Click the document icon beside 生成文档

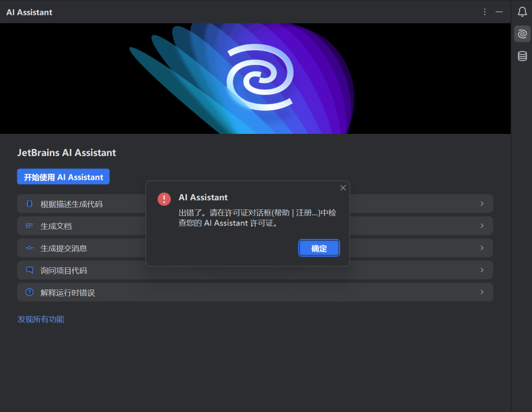(x=30, y=226)
